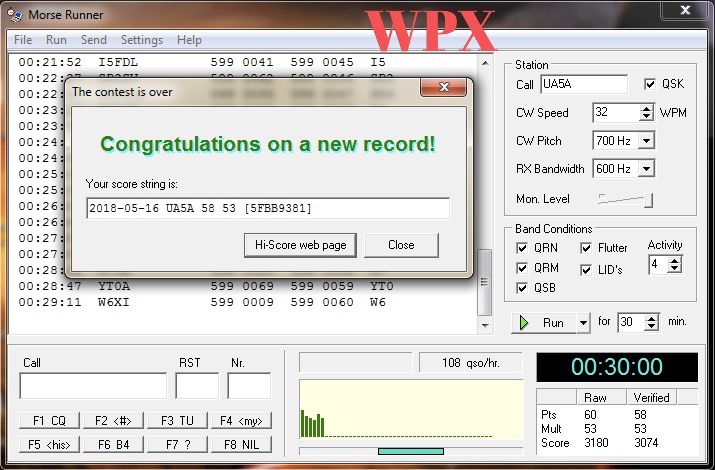
Task: Open the CW Pitch dropdown
Action: [645, 141]
